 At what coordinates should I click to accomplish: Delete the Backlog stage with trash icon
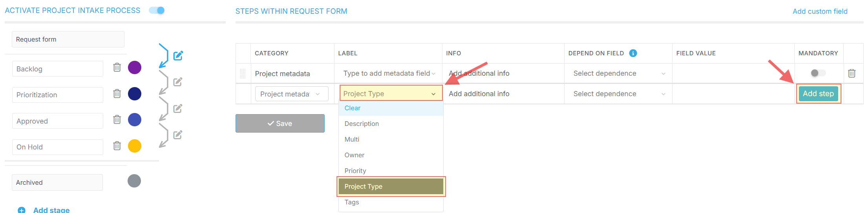[x=117, y=67]
